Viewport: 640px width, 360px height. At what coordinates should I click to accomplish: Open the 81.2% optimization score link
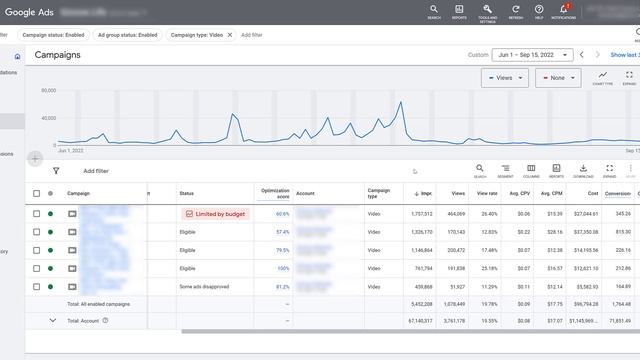[x=282, y=287]
